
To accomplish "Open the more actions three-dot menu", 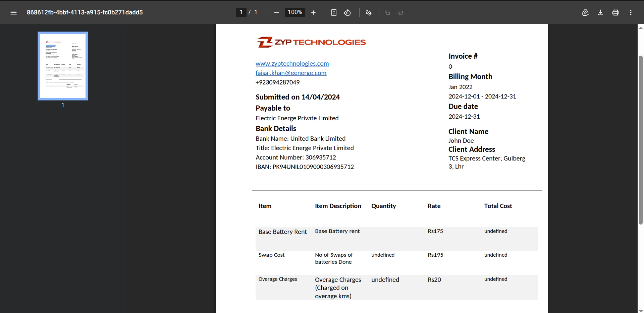I will point(631,12).
